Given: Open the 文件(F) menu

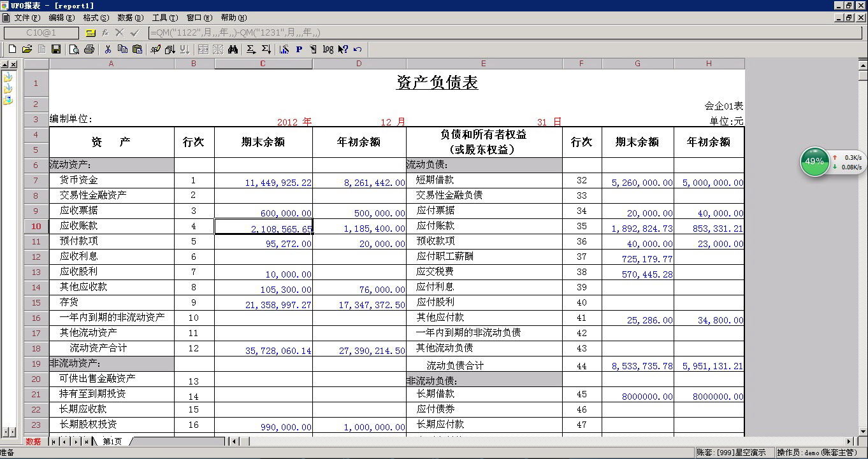Looking at the screenshot, I should (27, 18).
